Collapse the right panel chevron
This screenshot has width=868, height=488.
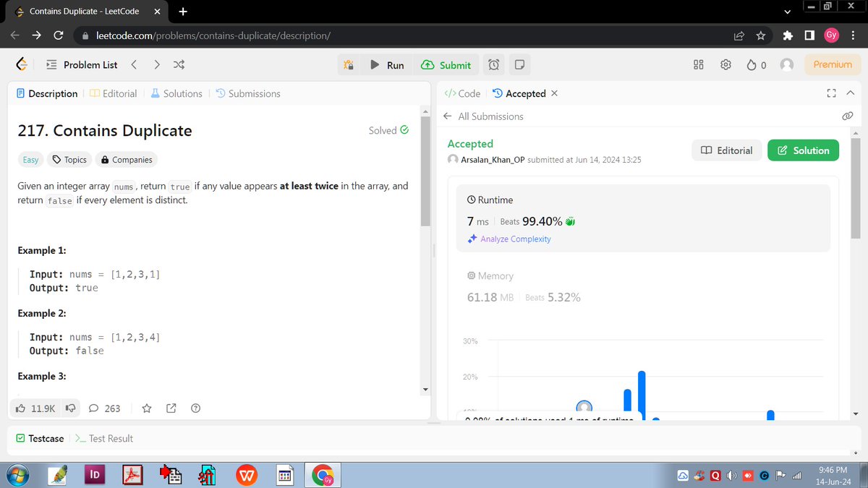850,93
